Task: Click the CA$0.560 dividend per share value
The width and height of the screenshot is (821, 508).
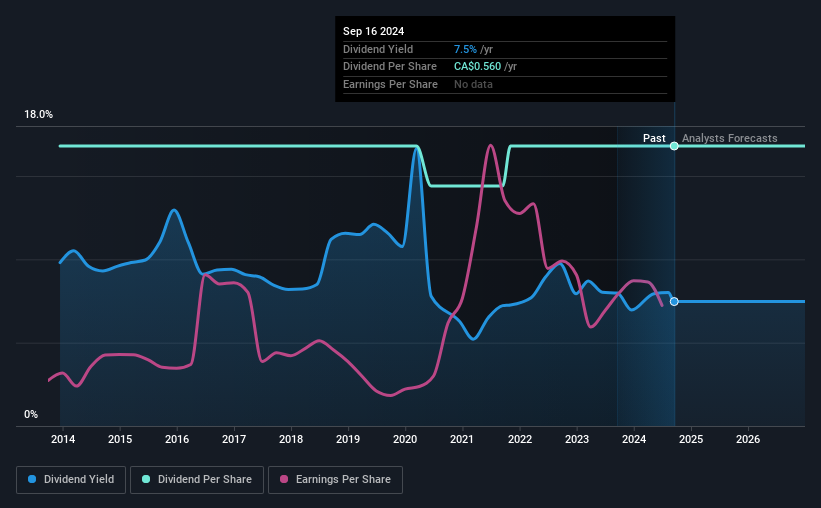Action: (478, 67)
